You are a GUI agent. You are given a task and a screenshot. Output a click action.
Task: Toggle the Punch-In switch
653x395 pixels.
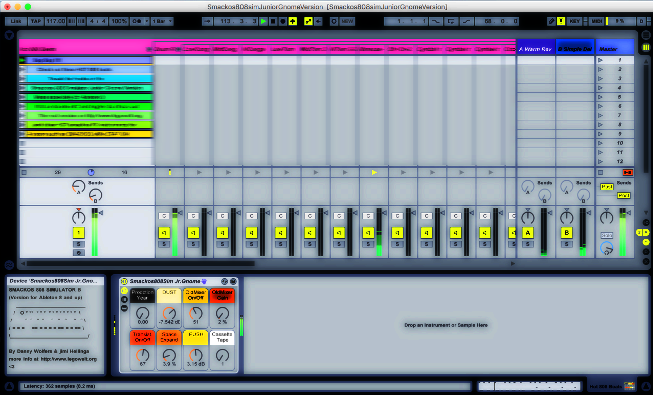436,21
